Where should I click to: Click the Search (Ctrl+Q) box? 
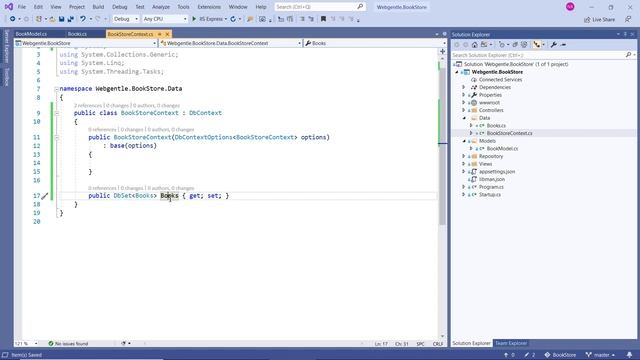[320, 7]
